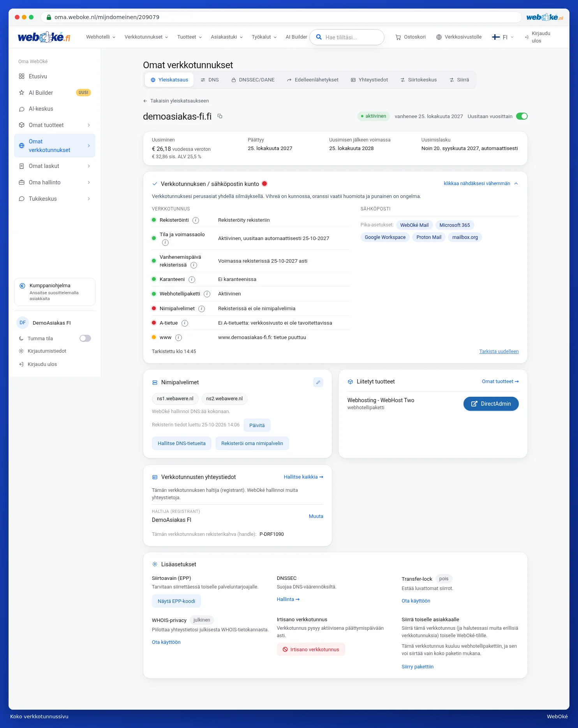Click Päivitä to refresh registry data
The height and width of the screenshot is (728, 578).
[x=257, y=425]
